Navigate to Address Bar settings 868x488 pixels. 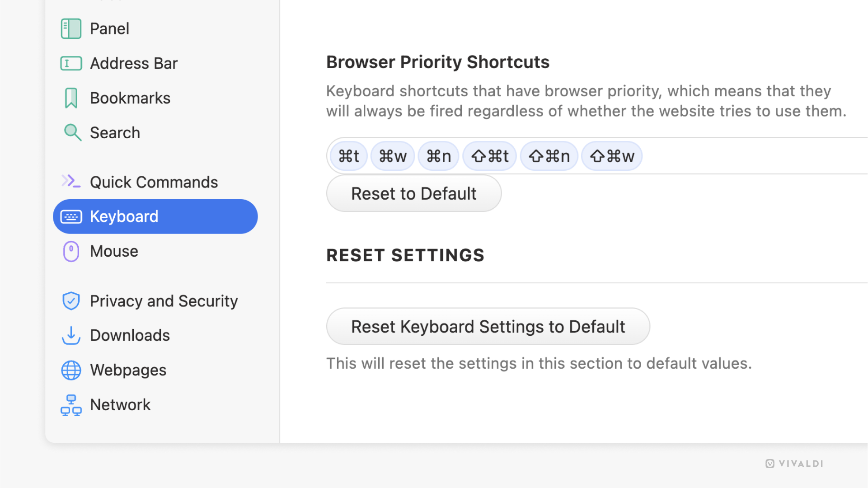coord(134,62)
